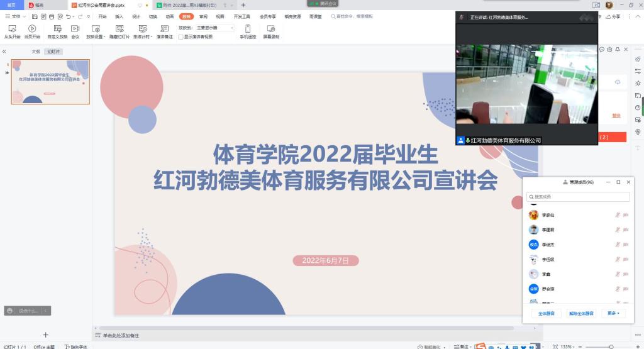Click the rocket icon in right sidebar
Image resolution: width=644 pixels, height=349 pixels.
click(638, 59)
